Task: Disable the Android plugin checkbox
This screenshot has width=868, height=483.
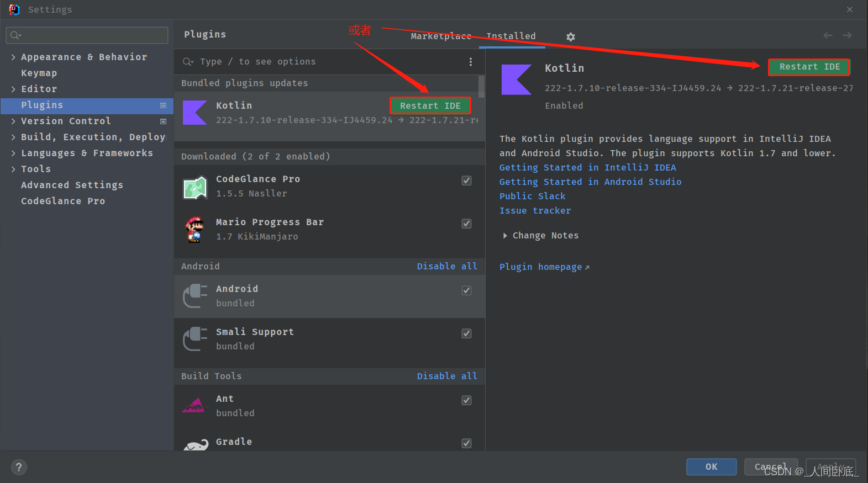Action: (x=467, y=290)
